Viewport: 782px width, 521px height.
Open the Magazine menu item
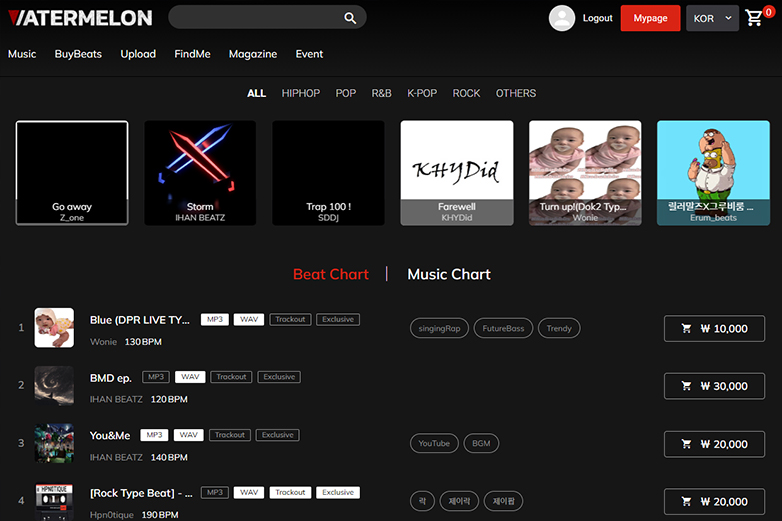click(253, 54)
